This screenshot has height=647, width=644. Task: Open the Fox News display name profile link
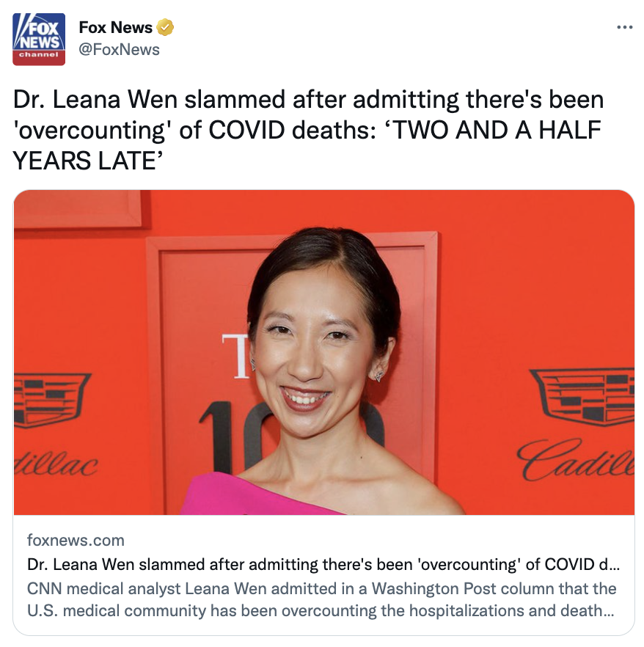coord(115,27)
